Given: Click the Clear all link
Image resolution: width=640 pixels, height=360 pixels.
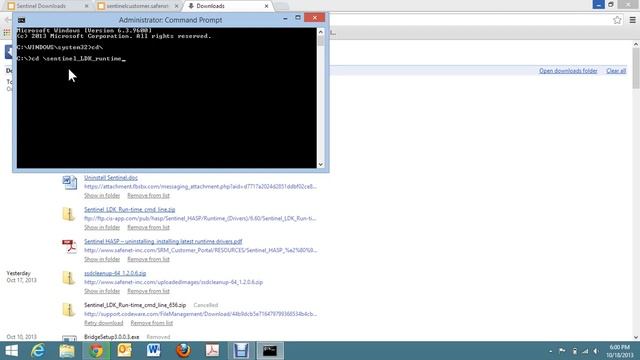Looking at the screenshot, I should pyautogui.click(x=616, y=71).
